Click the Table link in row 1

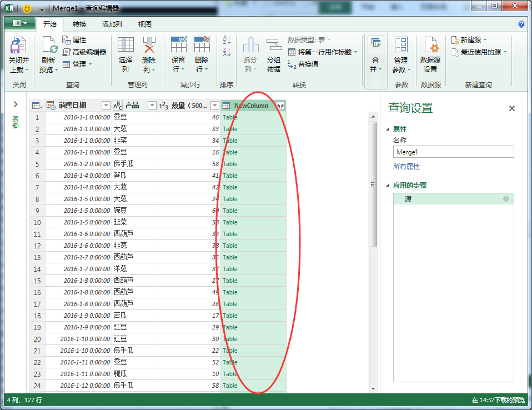(230, 117)
